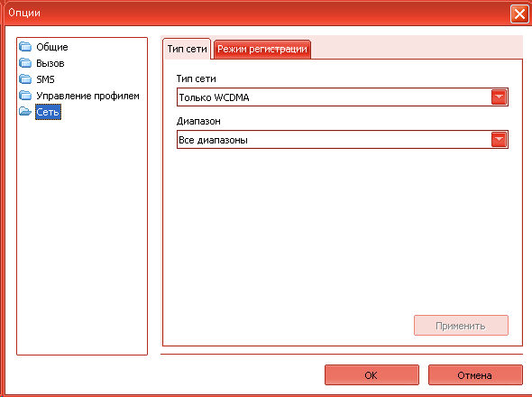This screenshot has width=532, height=397.
Task: Expand the Диапазон dropdown arrow
Action: tap(499, 140)
